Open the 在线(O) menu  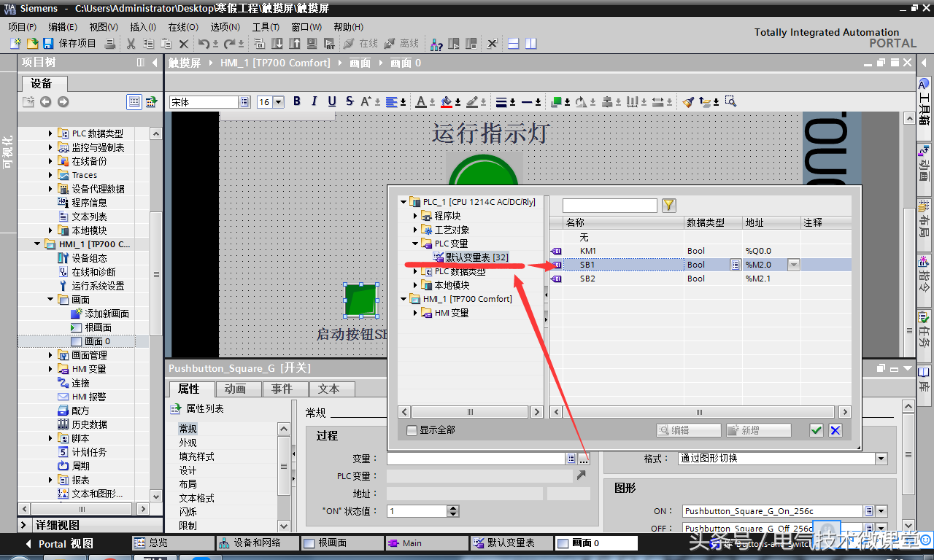pyautogui.click(x=183, y=27)
